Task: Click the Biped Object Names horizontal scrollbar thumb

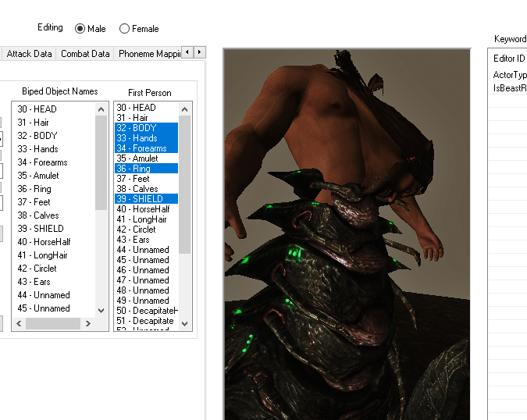Action: coord(53,323)
